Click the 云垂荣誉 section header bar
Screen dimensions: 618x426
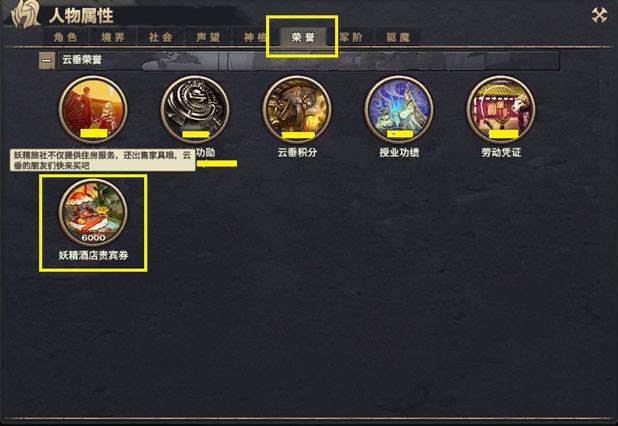309,60
